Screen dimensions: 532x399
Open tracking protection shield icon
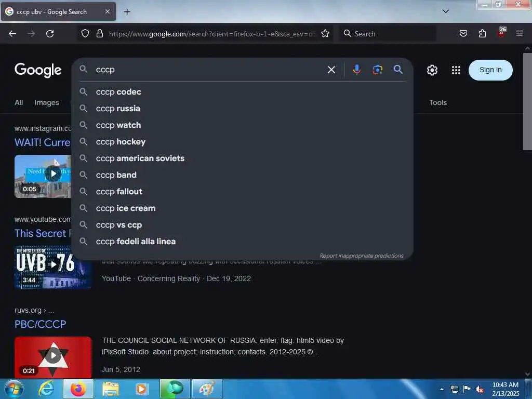coord(85,33)
